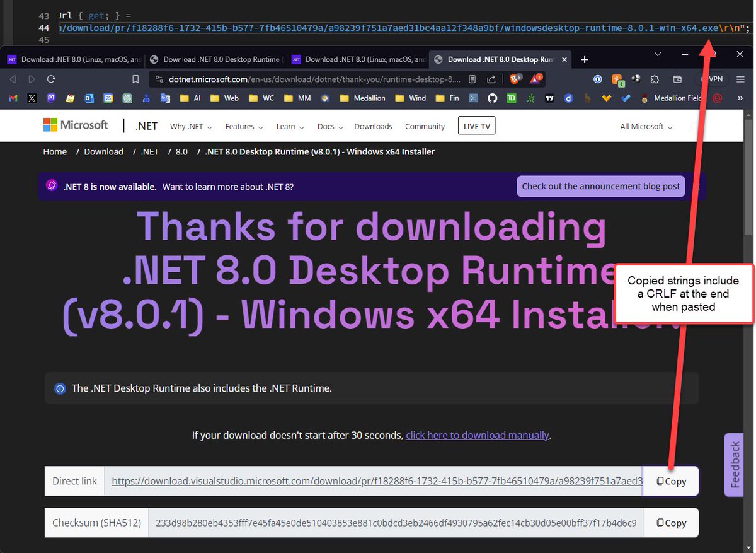Open the GitHub bookmark icon
This screenshot has width=756, height=553.
(x=492, y=98)
